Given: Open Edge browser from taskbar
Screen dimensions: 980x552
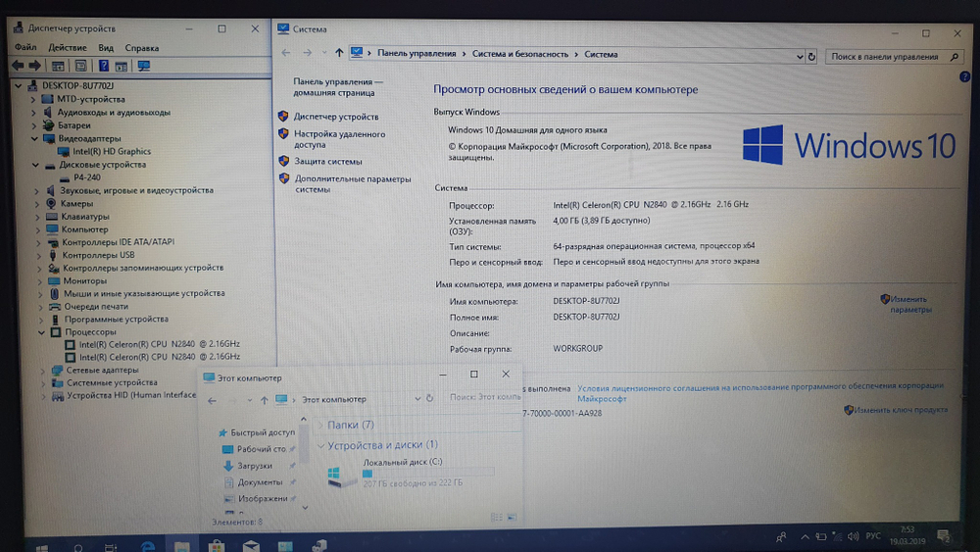Looking at the screenshot, I should [x=148, y=547].
